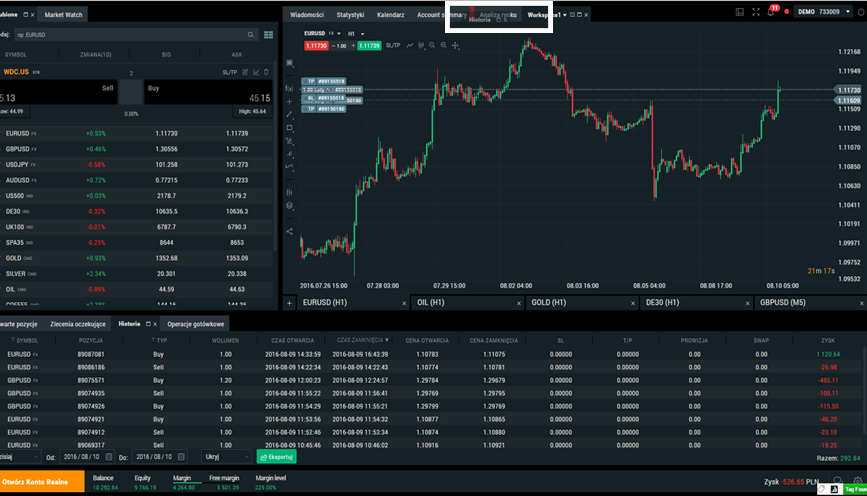Click the symbol search input field

tap(140, 35)
